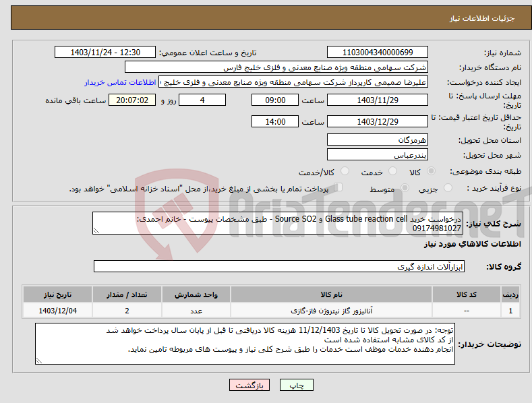Viewport: 532px width, 403px height.
Task: Open the اطلاعات تماس خریدار link
Action: [x=120, y=82]
